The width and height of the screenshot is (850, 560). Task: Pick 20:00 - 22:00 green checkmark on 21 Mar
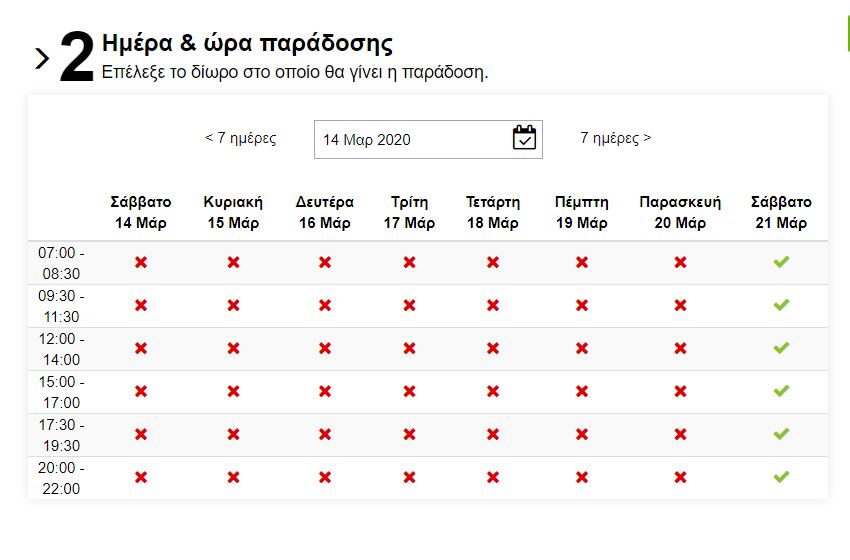(781, 477)
